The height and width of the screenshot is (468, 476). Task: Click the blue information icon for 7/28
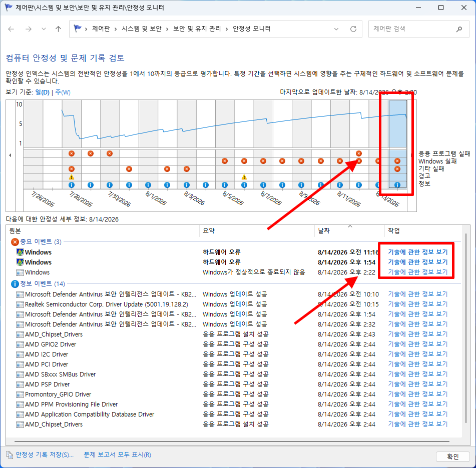click(72, 185)
